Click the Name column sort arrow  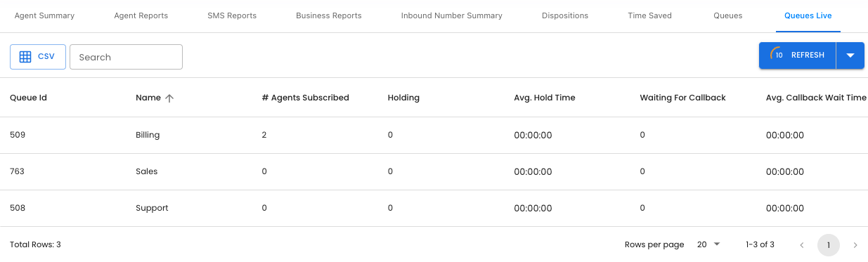point(169,98)
